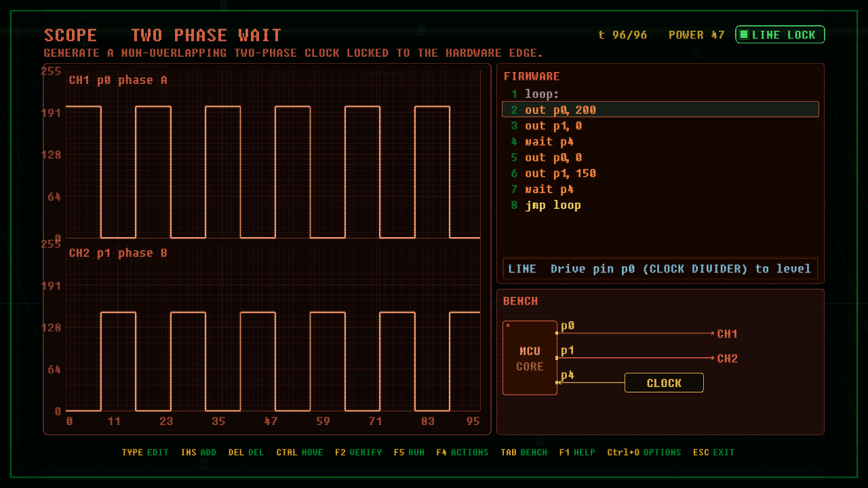
Task: Click ESC EXIT in the bottom bar
Action: click(x=713, y=452)
